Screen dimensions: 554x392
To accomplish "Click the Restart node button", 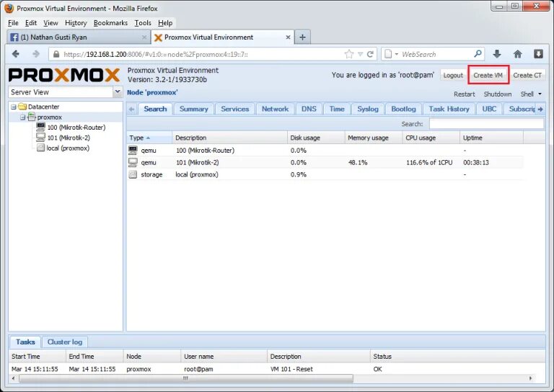I will (x=465, y=94).
